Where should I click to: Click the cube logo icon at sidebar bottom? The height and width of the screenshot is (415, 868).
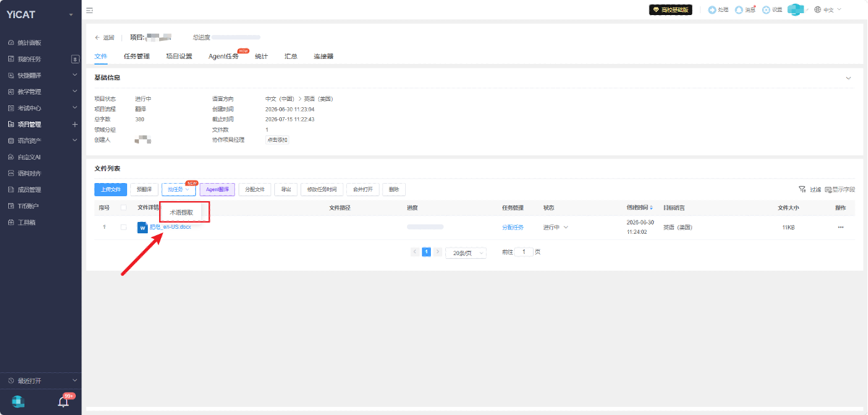18,401
